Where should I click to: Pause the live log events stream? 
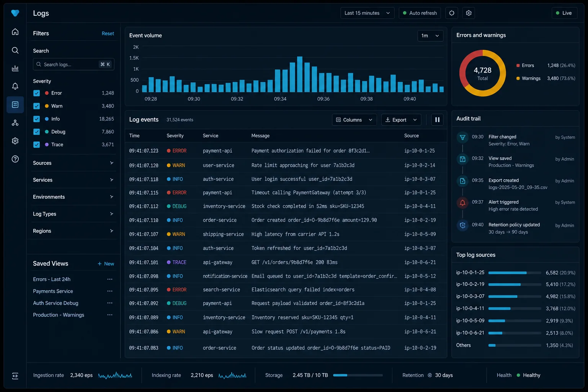pyautogui.click(x=437, y=120)
